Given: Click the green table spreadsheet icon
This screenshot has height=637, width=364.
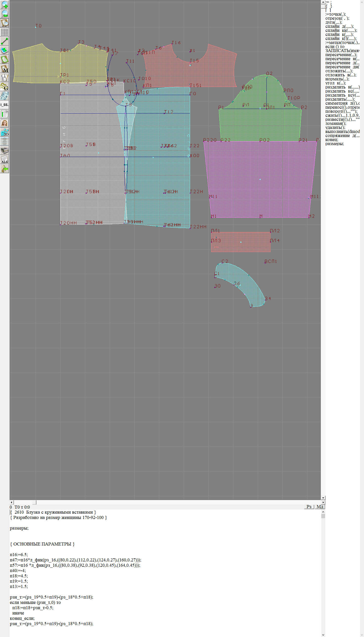Looking at the screenshot, I should point(5,114).
